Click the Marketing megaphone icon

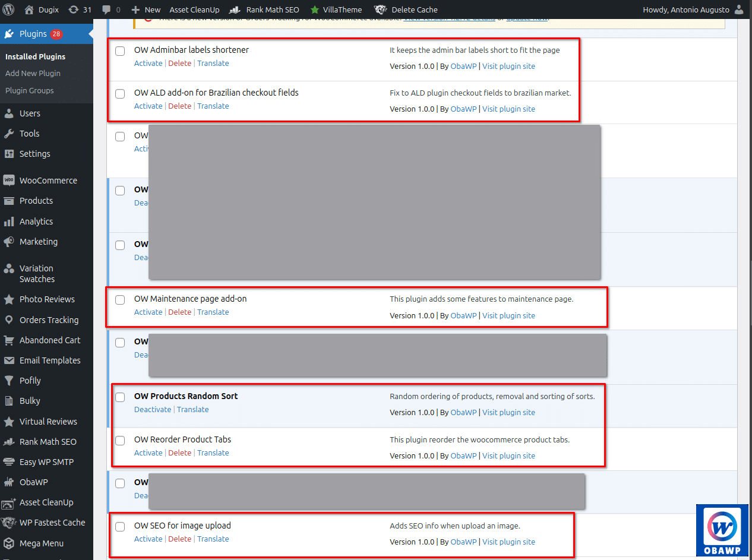(x=9, y=242)
